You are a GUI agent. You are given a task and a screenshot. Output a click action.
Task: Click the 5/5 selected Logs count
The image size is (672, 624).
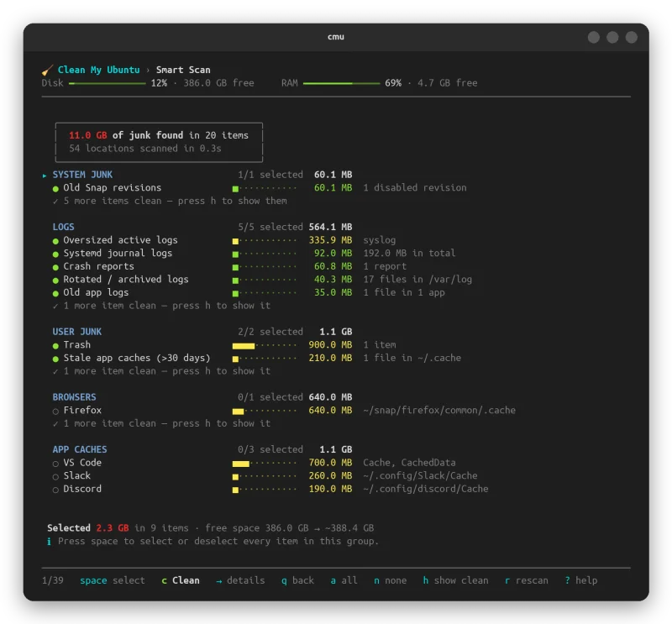tap(270, 227)
